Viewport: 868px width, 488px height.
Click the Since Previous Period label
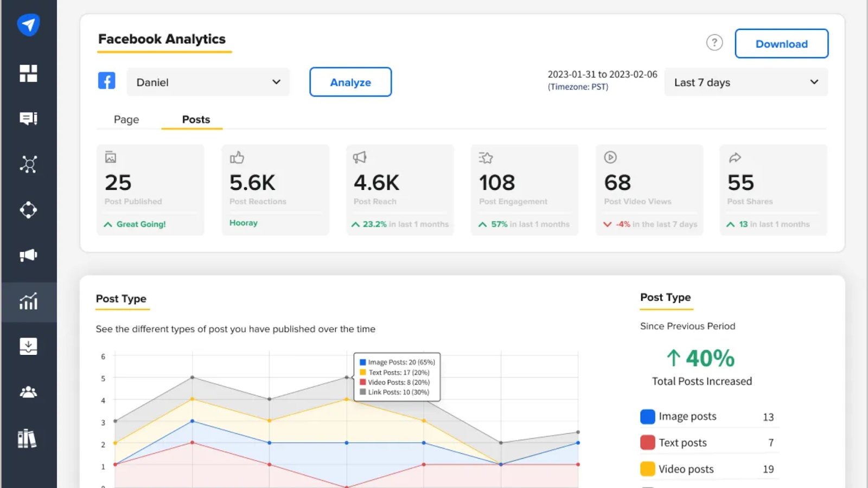point(687,326)
